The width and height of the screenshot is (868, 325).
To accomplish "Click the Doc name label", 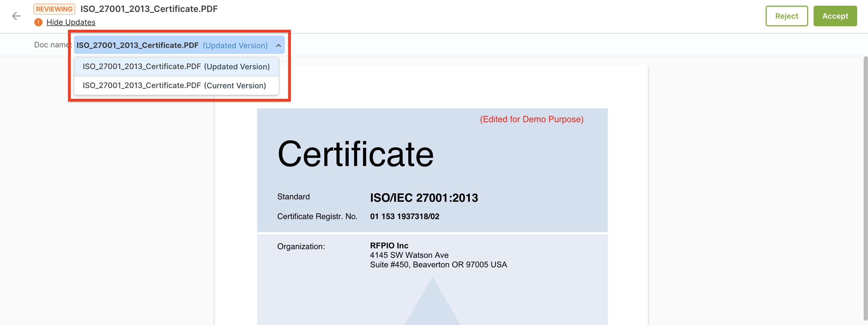I will [x=53, y=45].
